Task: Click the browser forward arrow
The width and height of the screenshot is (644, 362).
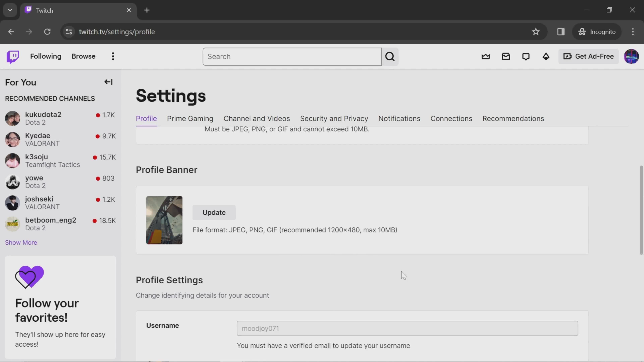Action: click(29, 32)
